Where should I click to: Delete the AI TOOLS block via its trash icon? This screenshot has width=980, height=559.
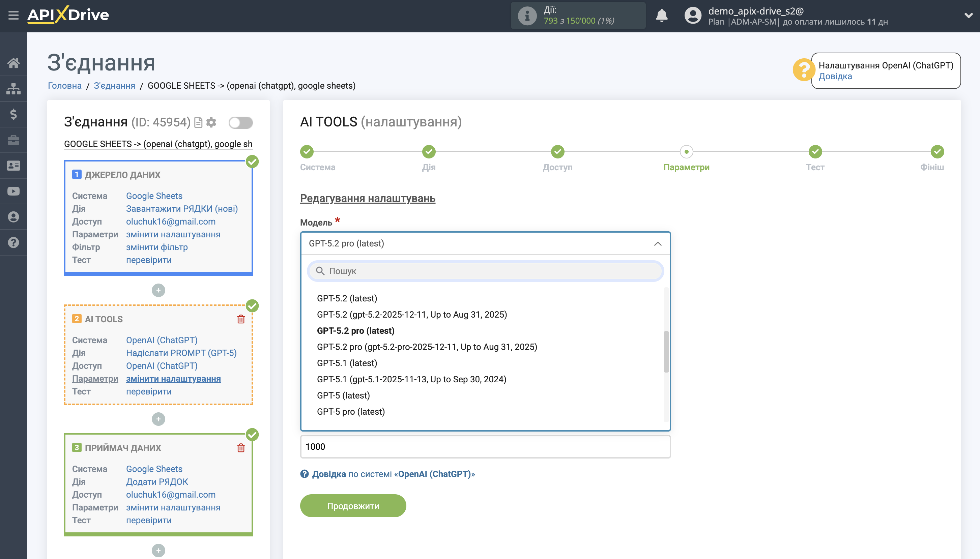[x=241, y=319]
